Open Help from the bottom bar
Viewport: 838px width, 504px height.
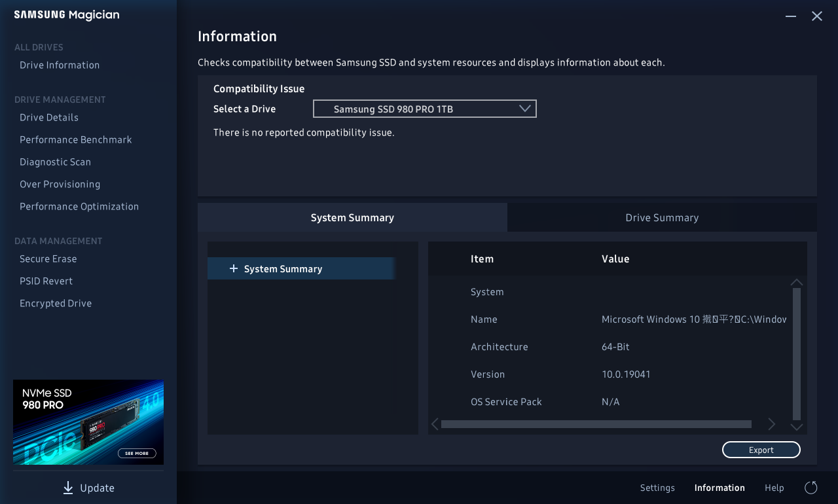point(774,488)
